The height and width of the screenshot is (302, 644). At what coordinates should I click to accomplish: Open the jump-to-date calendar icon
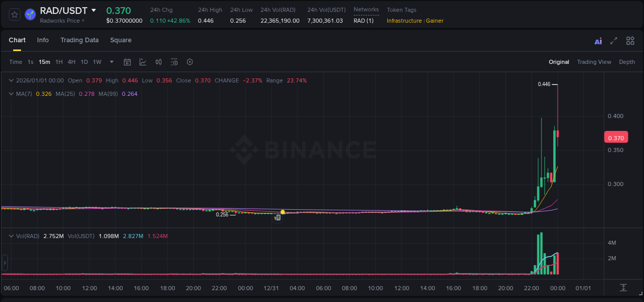coord(127,62)
